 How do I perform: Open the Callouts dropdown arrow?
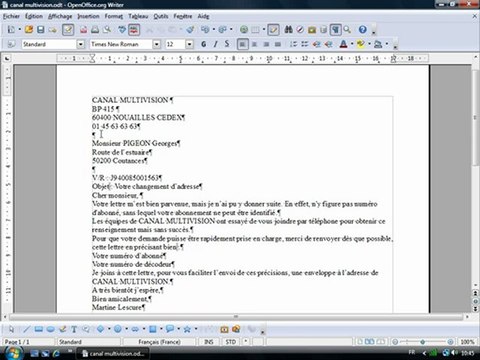point(178,329)
